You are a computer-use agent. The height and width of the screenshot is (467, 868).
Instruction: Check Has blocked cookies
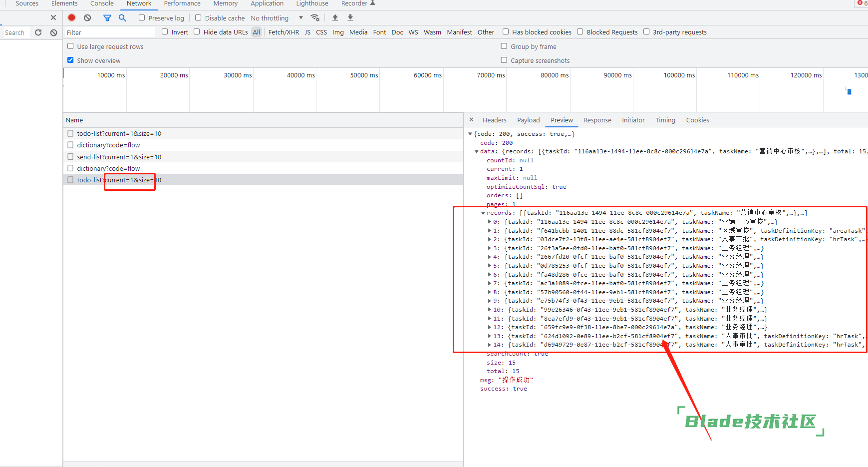(506, 31)
